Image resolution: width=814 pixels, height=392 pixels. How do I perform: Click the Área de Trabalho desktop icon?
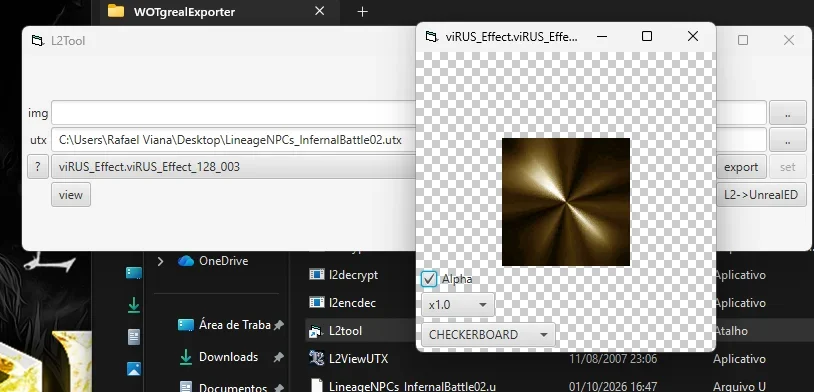point(185,325)
